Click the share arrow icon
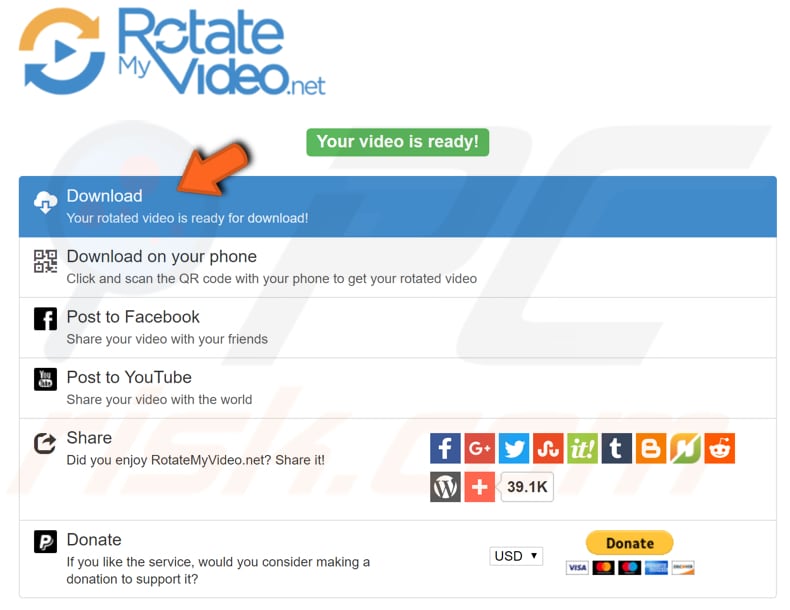790x610 pixels. point(45,443)
